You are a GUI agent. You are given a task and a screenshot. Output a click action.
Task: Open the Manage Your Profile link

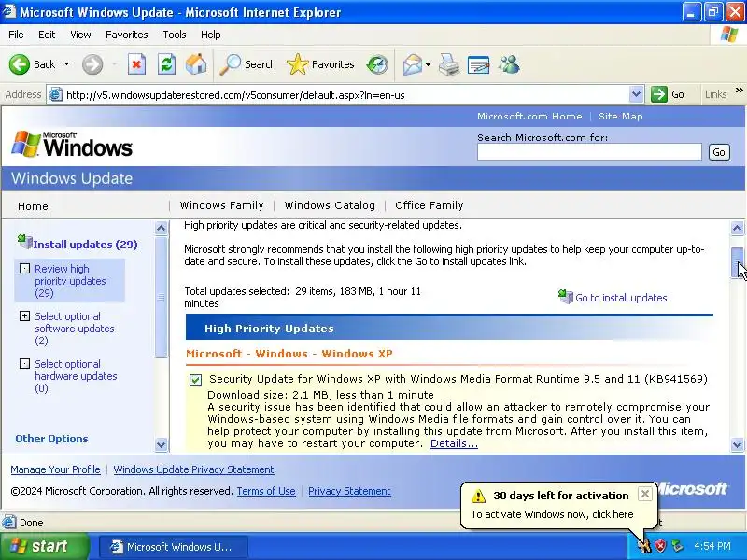pyautogui.click(x=55, y=469)
